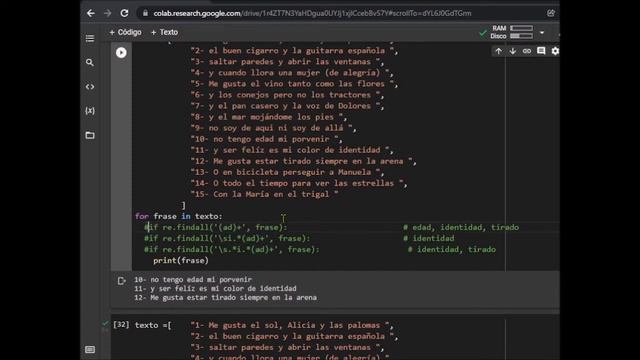Click the browser forward arrow
The height and width of the screenshot is (360, 640).
[x=107, y=13]
